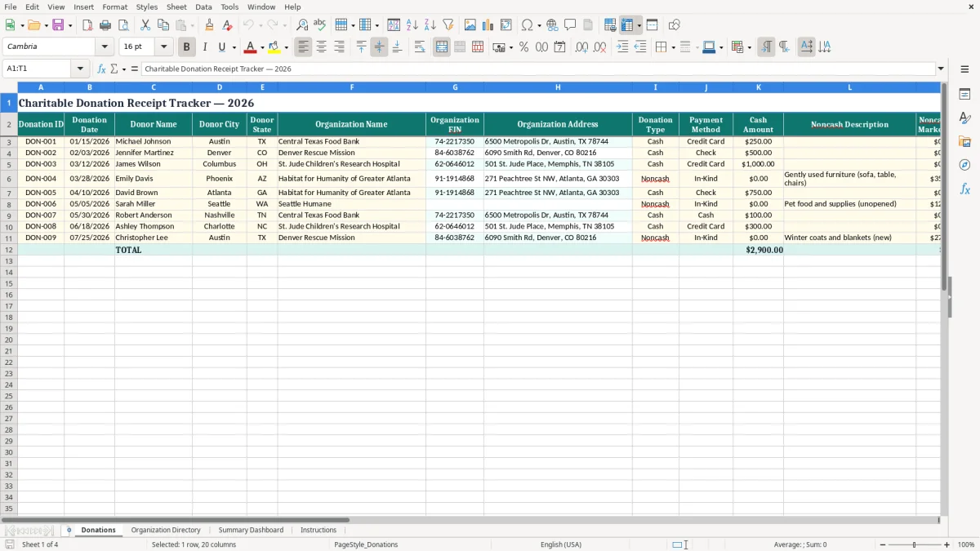
Task: Click the Copy icon
Action: pos(163,25)
